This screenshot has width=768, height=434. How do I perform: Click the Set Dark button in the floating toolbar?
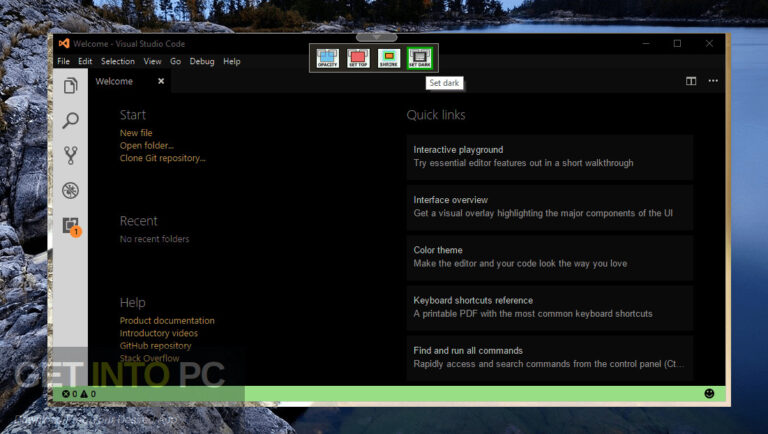420,58
